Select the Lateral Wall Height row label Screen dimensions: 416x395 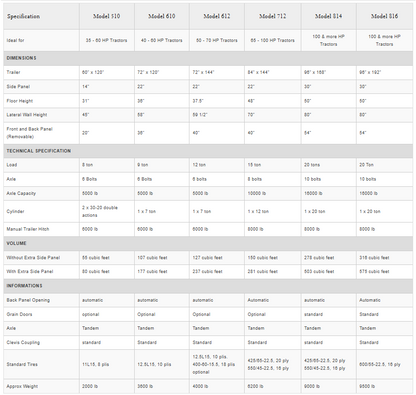click(27, 115)
